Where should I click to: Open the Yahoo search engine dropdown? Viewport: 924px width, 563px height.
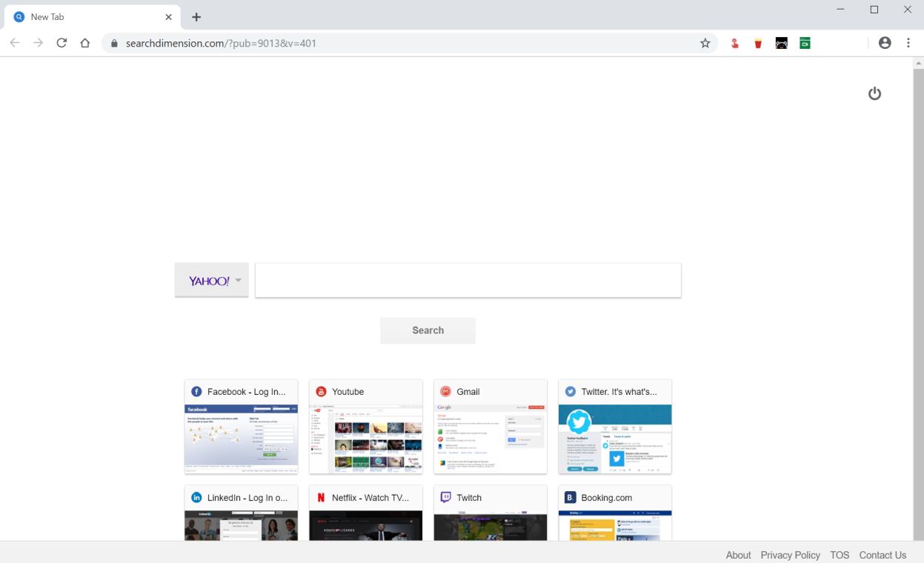point(212,281)
